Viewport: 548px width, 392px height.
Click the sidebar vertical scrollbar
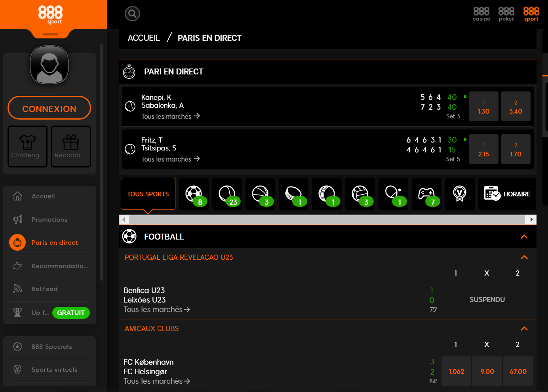(102, 162)
